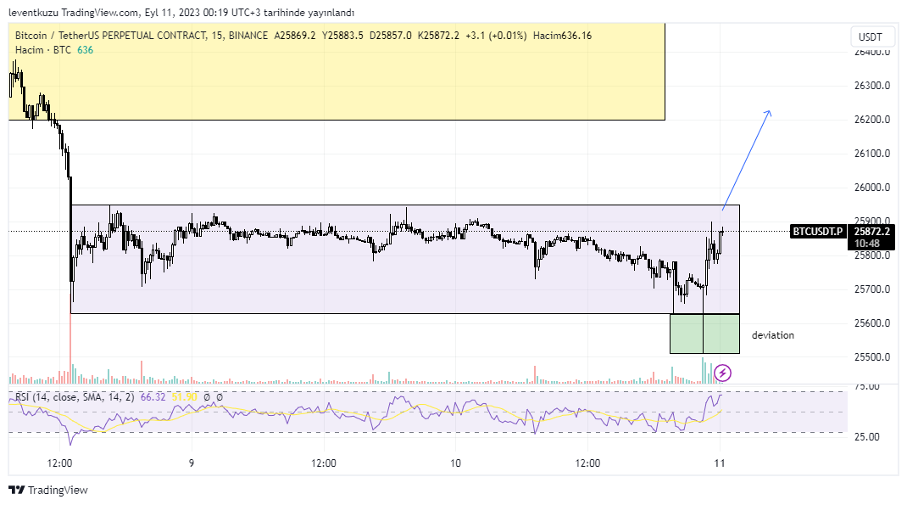Open the USDT currency selector
908x506 pixels.
click(867, 37)
